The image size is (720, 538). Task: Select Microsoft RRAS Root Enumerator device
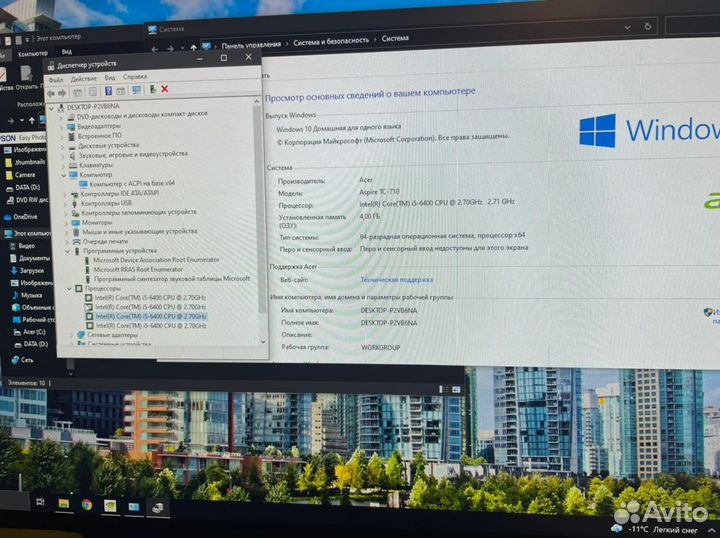[x=137, y=270]
